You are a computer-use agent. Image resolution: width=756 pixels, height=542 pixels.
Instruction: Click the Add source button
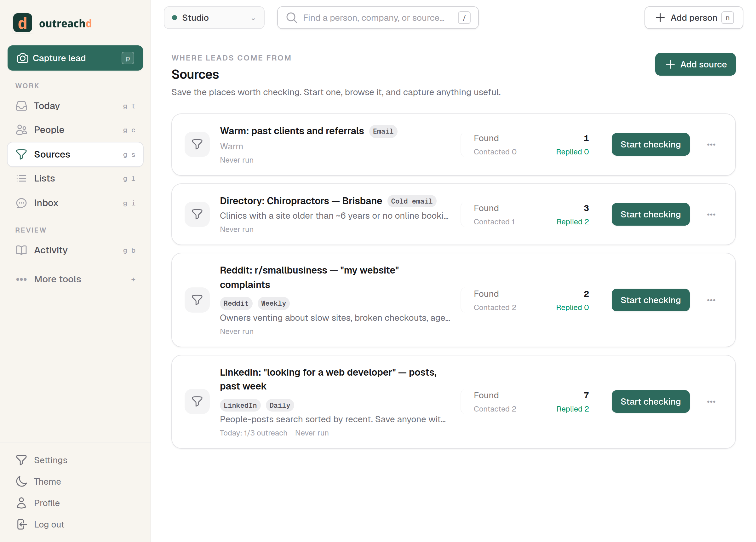coord(695,64)
